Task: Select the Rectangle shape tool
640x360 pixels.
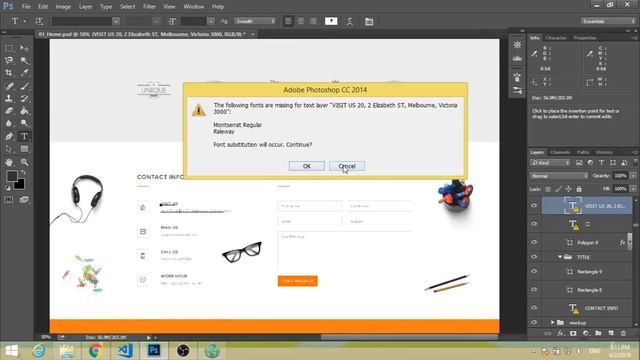Action: tap(24, 149)
